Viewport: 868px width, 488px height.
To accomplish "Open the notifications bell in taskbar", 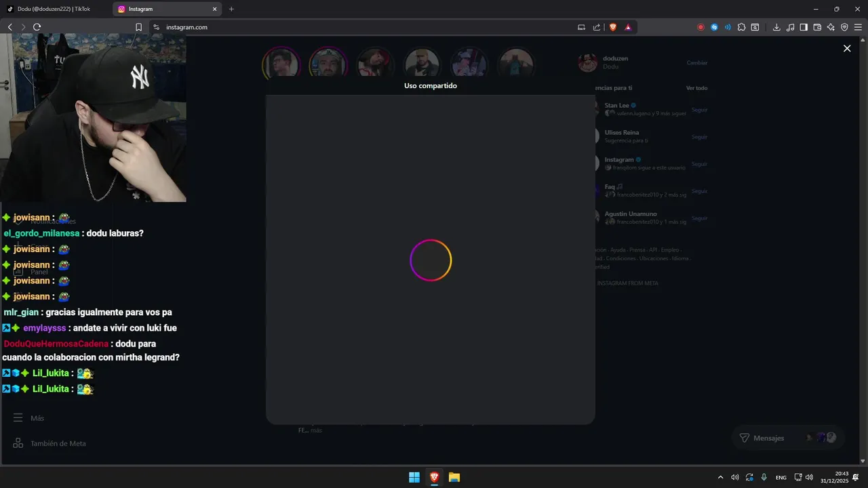I will pos(856,477).
